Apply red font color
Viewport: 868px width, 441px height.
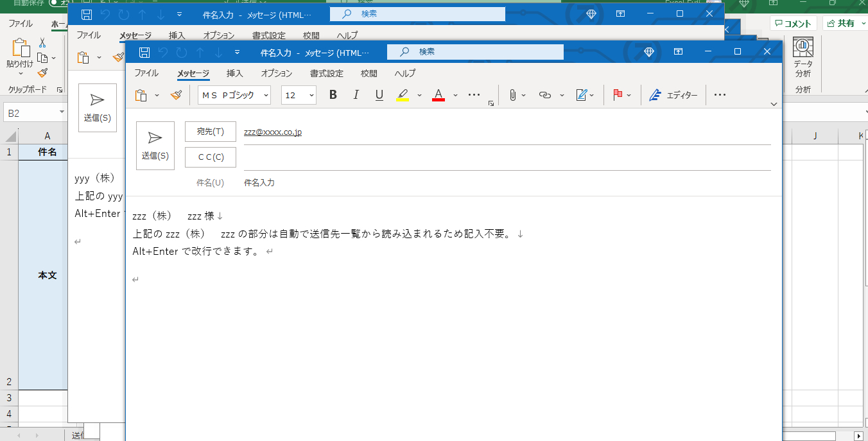coord(438,95)
